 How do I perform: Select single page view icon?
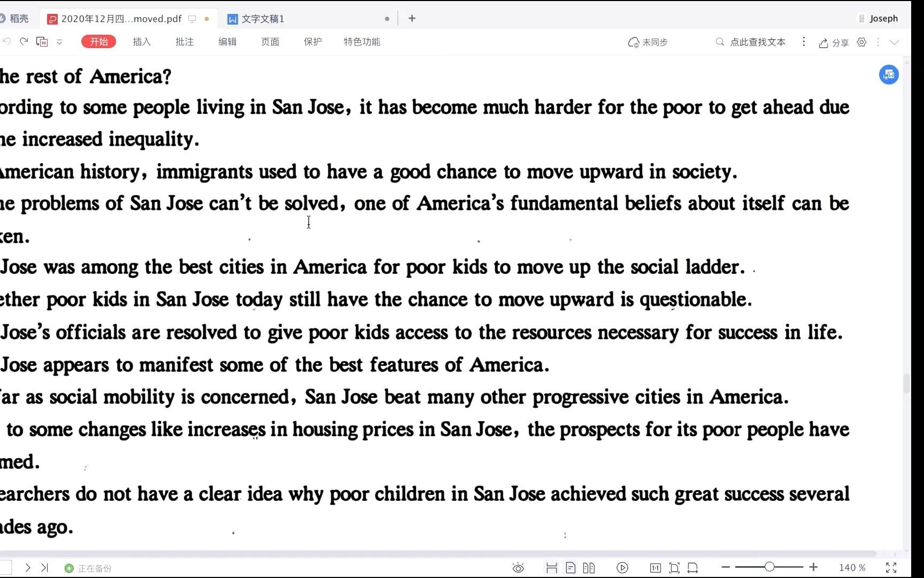coord(571,568)
